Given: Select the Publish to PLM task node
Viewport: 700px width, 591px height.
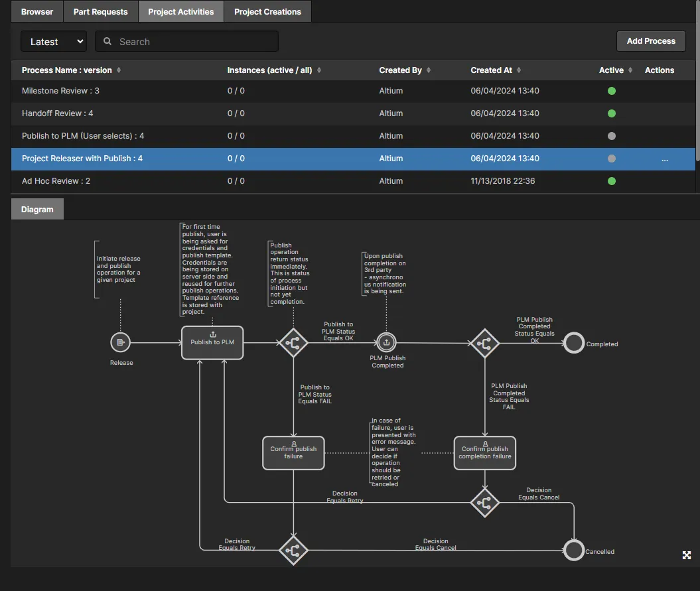Looking at the screenshot, I should [212, 342].
